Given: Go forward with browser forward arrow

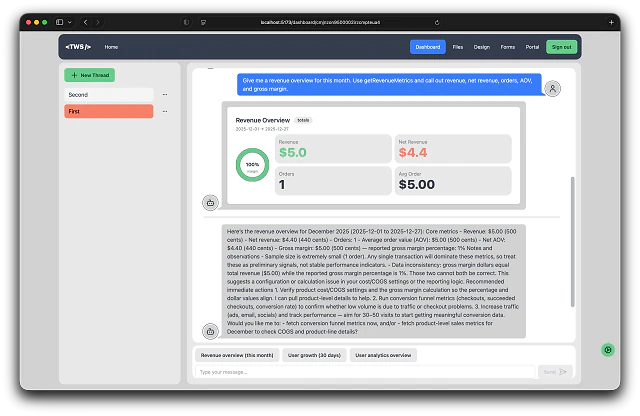Looking at the screenshot, I should coord(98,22).
